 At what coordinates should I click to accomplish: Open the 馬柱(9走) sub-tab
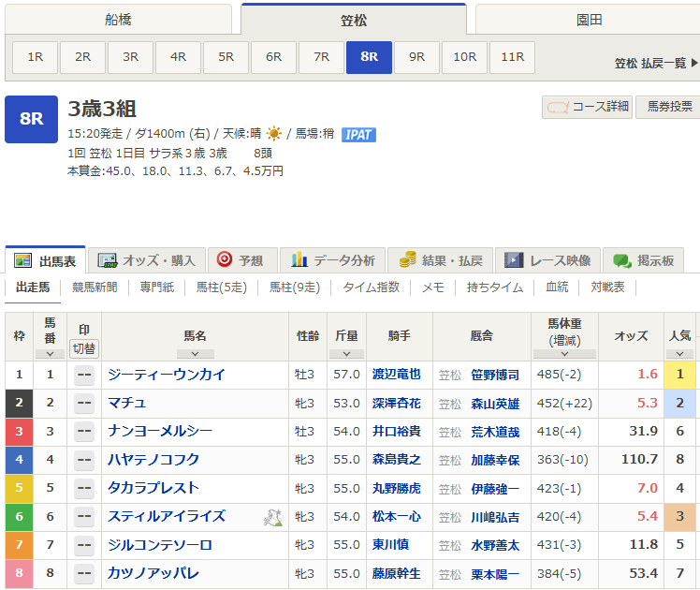click(x=295, y=288)
